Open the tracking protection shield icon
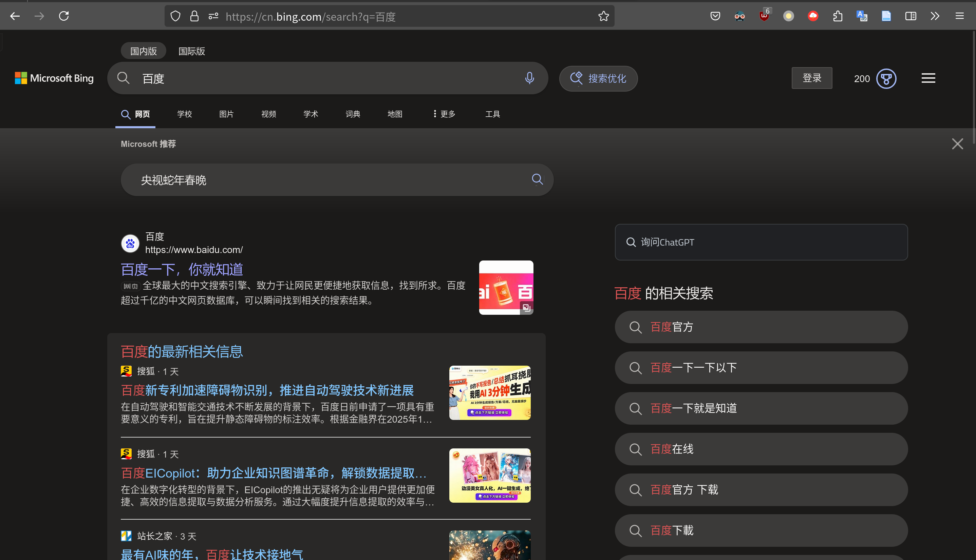Image resolution: width=976 pixels, height=560 pixels. [x=175, y=16]
